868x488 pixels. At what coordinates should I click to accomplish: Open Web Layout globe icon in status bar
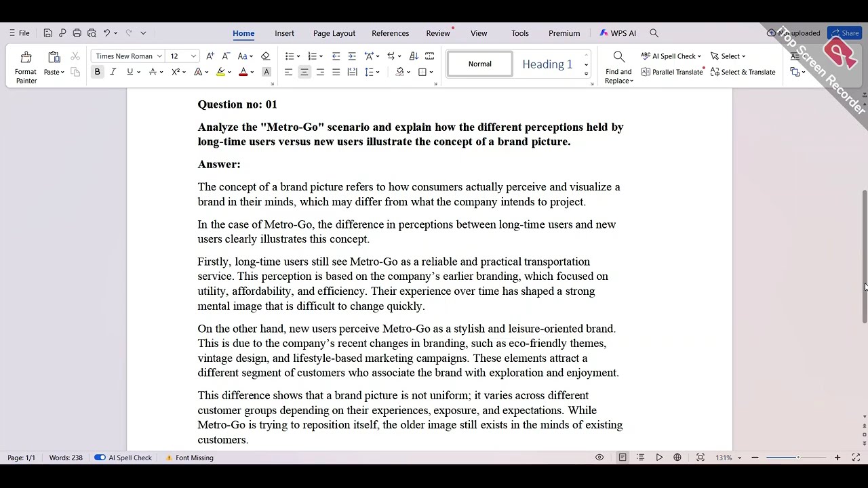(677, 457)
